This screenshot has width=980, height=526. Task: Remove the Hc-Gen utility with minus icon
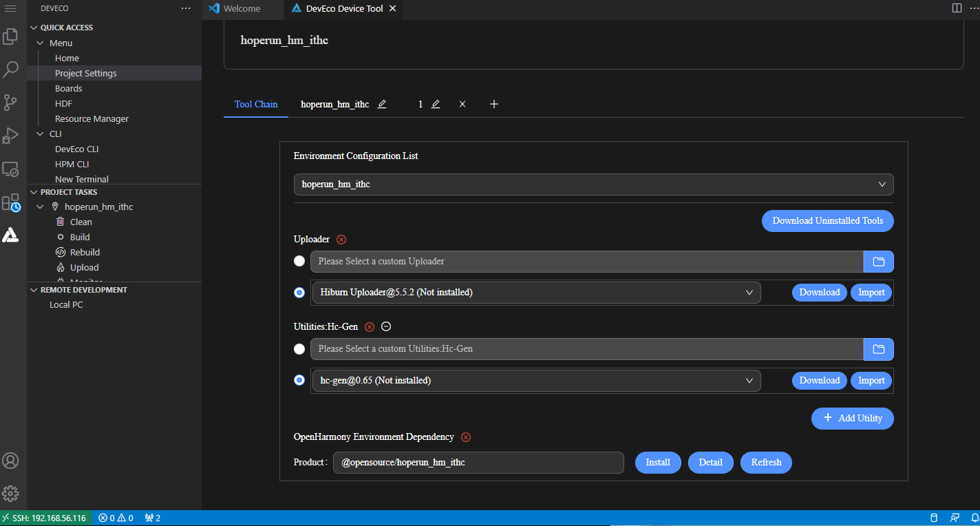[x=386, y=327]
